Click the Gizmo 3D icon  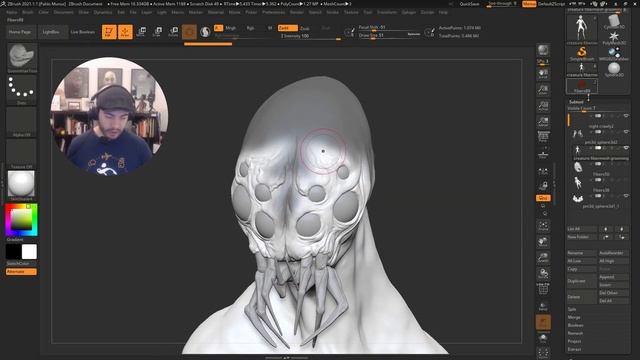click(189, 31)
